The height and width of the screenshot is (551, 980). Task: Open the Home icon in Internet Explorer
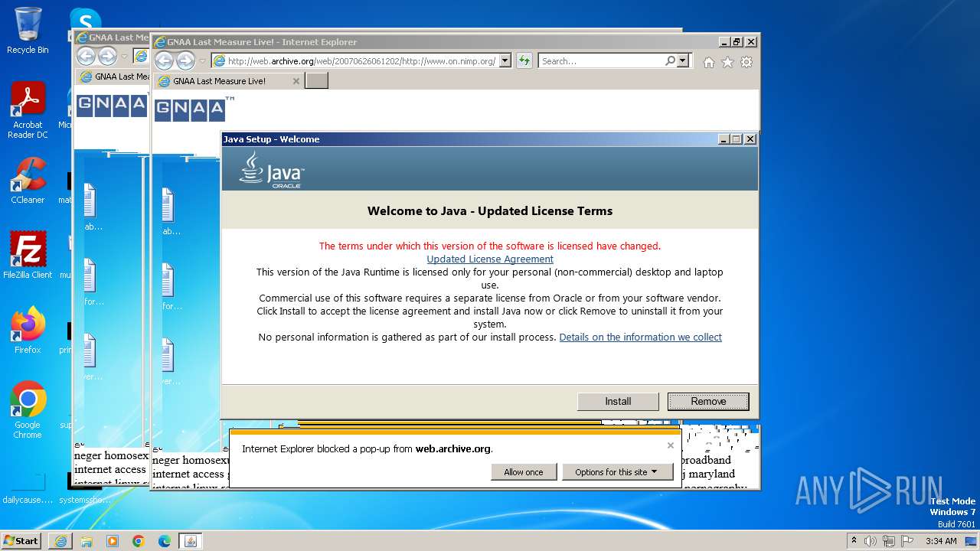tap(709, 62)
